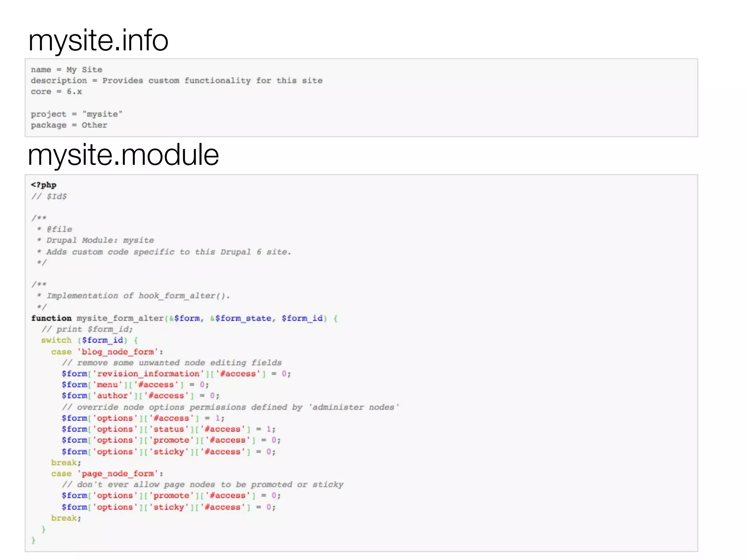
Task: Click the 'core = 6.x' line
Action: (x=56, y=92)
